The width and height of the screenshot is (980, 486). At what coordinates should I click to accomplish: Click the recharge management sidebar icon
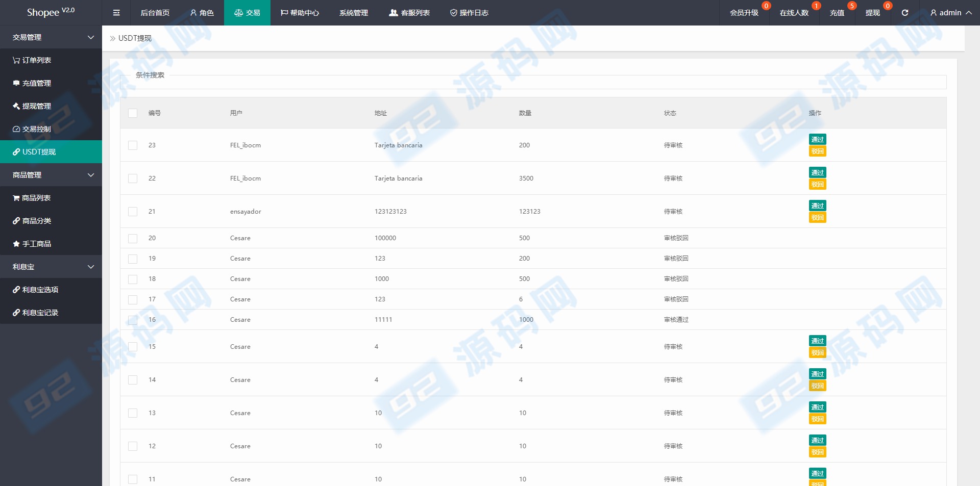click(x=16, y=83)
